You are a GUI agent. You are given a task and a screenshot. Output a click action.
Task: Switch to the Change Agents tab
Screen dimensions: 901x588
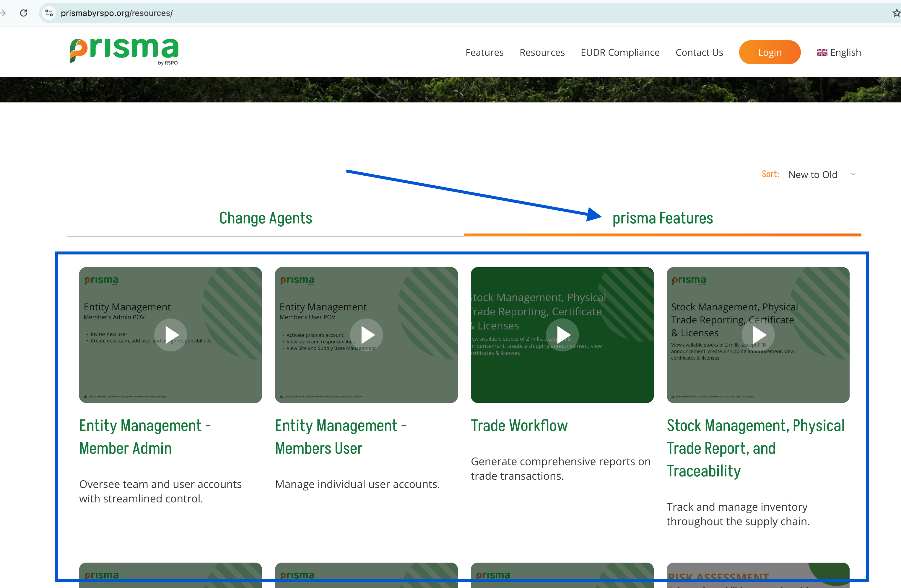(x=266, y=218)
